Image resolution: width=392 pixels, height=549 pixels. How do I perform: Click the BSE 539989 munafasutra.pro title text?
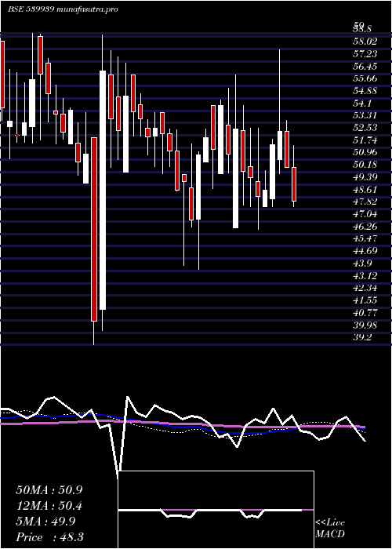pyautogui.click(x=63, y=9)
